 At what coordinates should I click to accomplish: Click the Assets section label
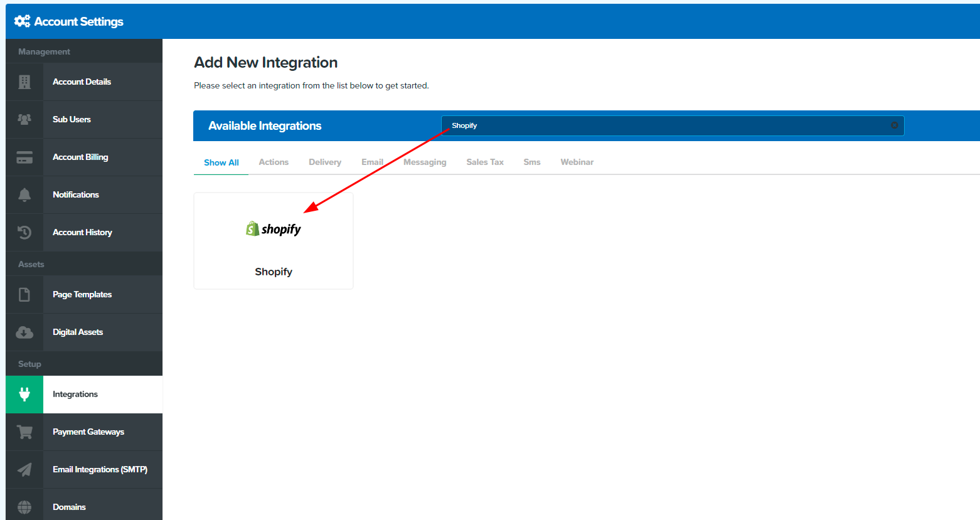click(x=31, y=264)
